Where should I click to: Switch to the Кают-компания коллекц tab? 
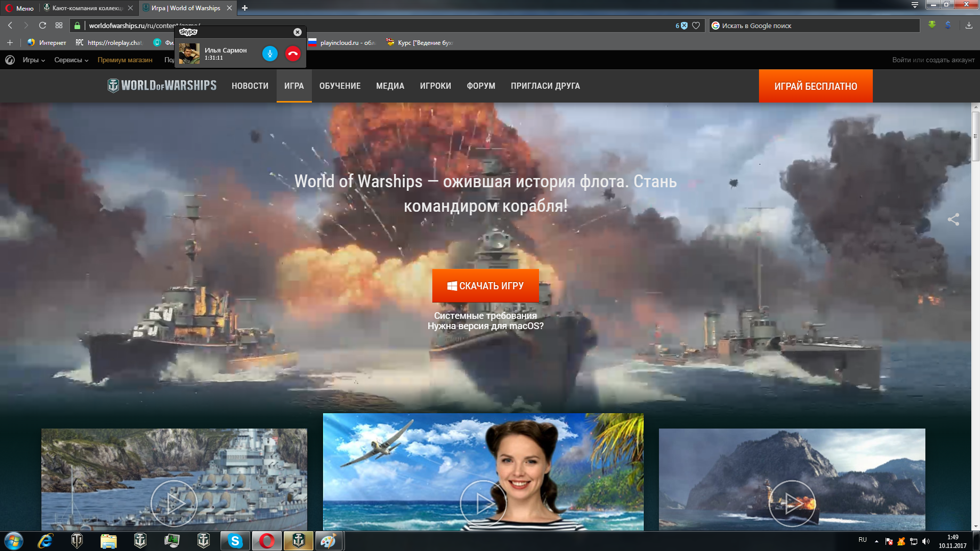(88, 8)
